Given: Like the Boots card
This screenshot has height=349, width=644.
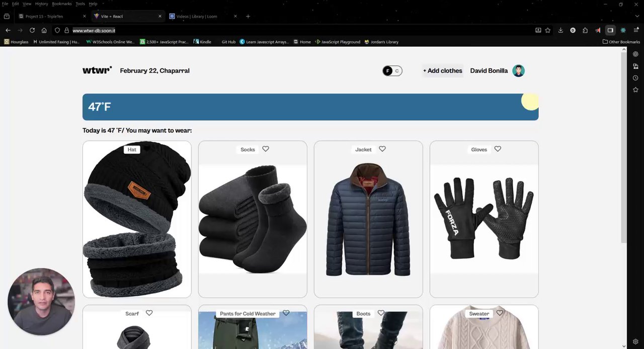Looking at the screenshot, I should (381, 313).
